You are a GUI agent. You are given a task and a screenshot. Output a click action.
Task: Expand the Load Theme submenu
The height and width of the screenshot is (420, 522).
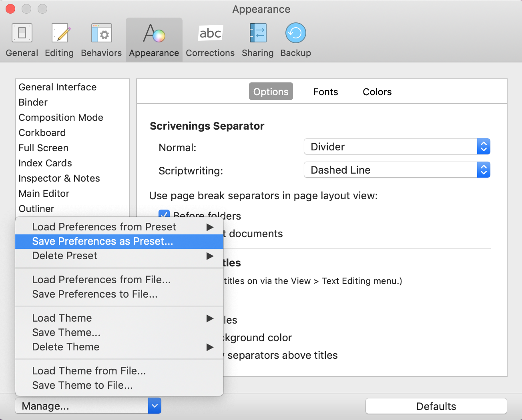click(119, 318)
